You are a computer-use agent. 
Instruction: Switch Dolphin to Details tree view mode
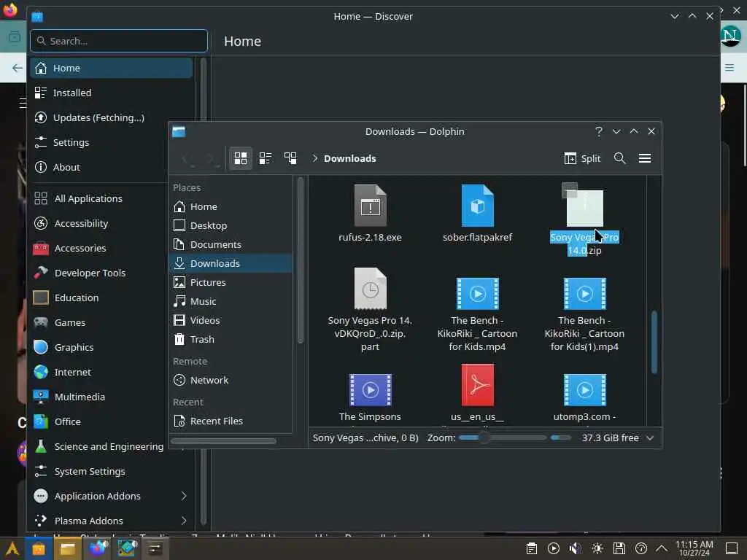pyautogui.click(x=290, y=158)
